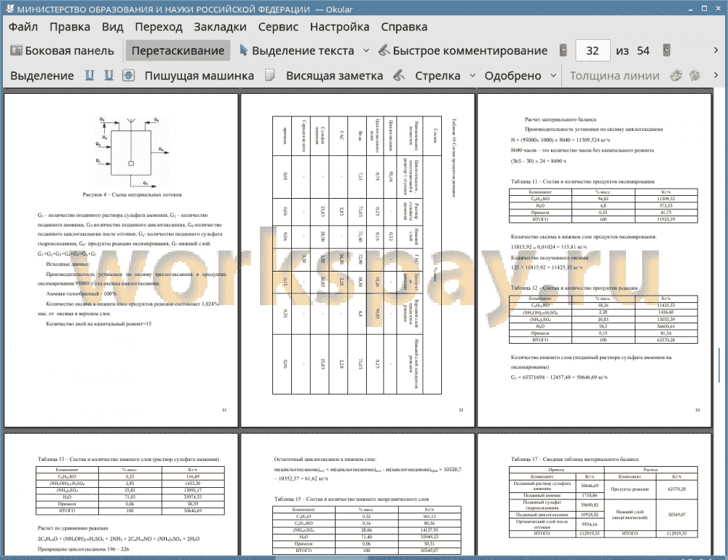Toggle the Боковая панель sidebar button
The image size is (728, 560).
pyautogui.click(x=62, y=51)
